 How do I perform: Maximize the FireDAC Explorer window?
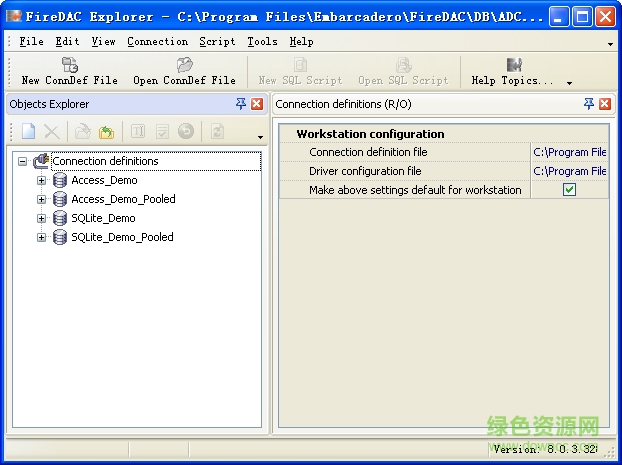click(582, 17)
